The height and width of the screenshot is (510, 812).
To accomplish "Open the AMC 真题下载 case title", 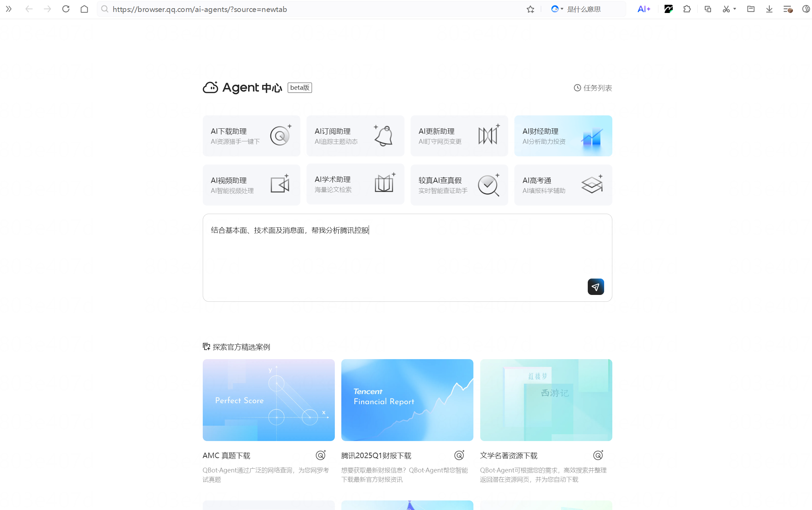I will [226, 455].
